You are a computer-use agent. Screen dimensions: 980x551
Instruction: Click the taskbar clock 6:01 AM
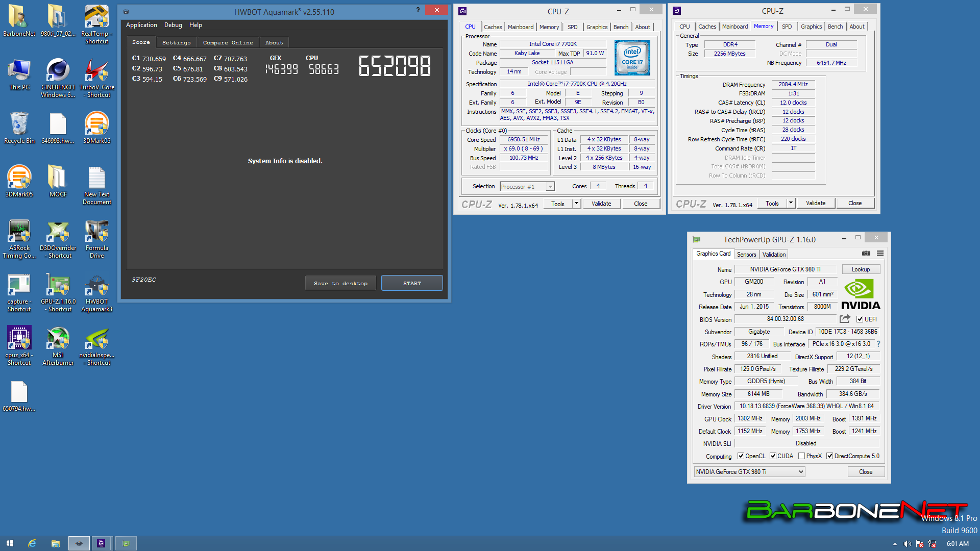[958, 544]
